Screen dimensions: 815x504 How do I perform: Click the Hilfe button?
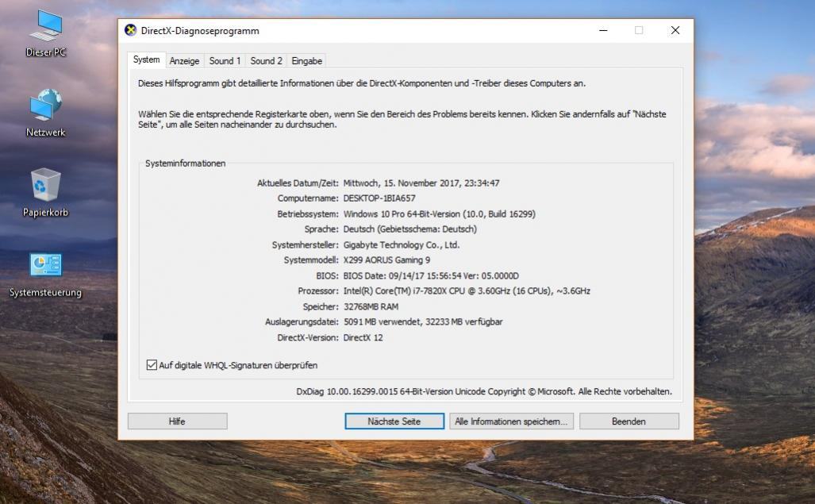pos(177,421)
